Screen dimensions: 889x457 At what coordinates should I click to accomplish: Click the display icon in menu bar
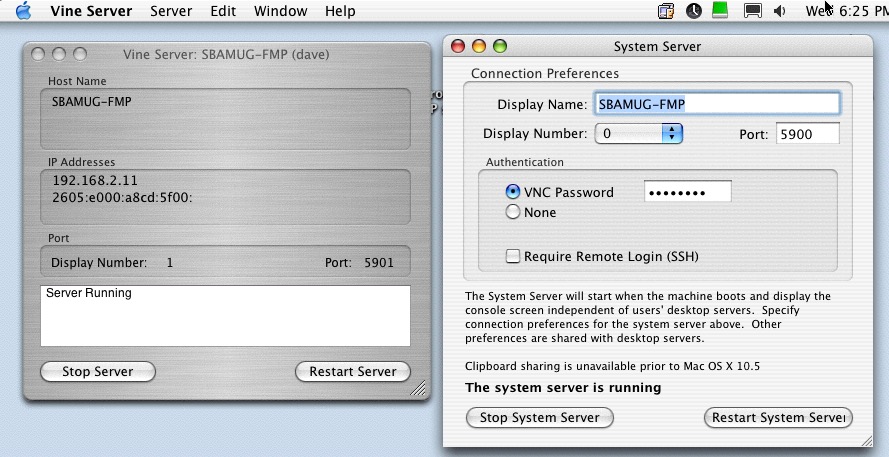tap(752, 11)
